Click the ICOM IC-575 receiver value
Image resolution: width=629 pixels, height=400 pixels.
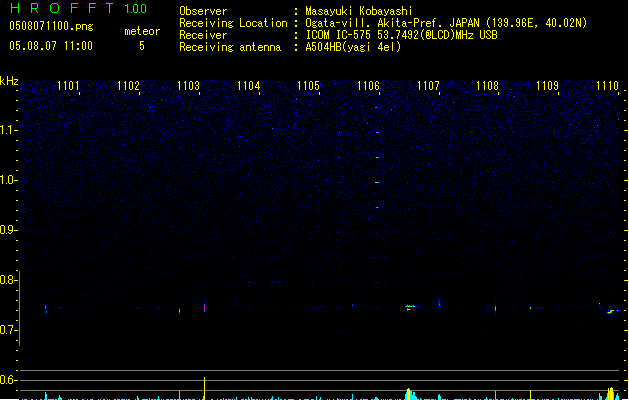click(x=402, y=35)
